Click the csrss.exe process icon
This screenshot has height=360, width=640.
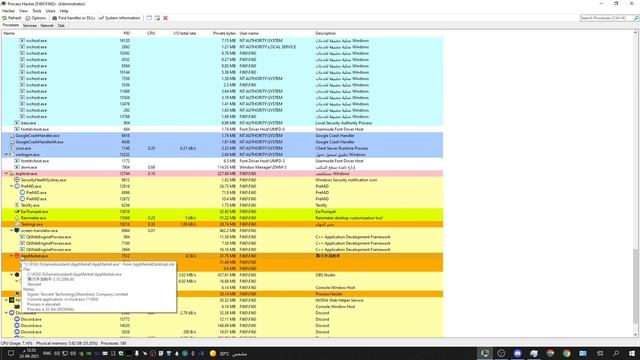(12, 148)
